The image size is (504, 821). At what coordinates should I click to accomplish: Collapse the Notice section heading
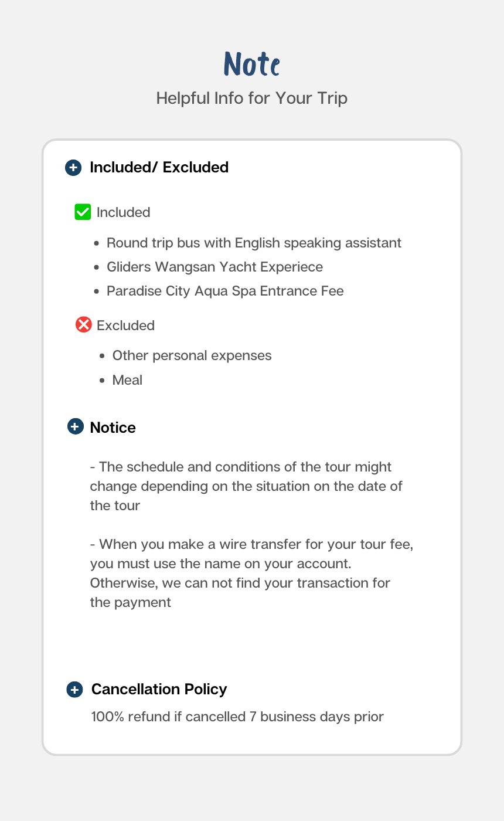click(113, 428)
